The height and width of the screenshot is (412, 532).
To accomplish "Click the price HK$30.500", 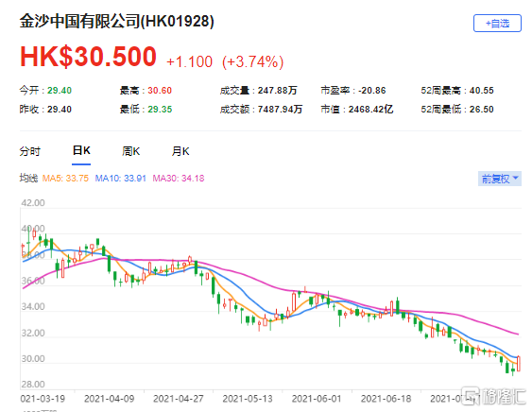I will (88, 57).
